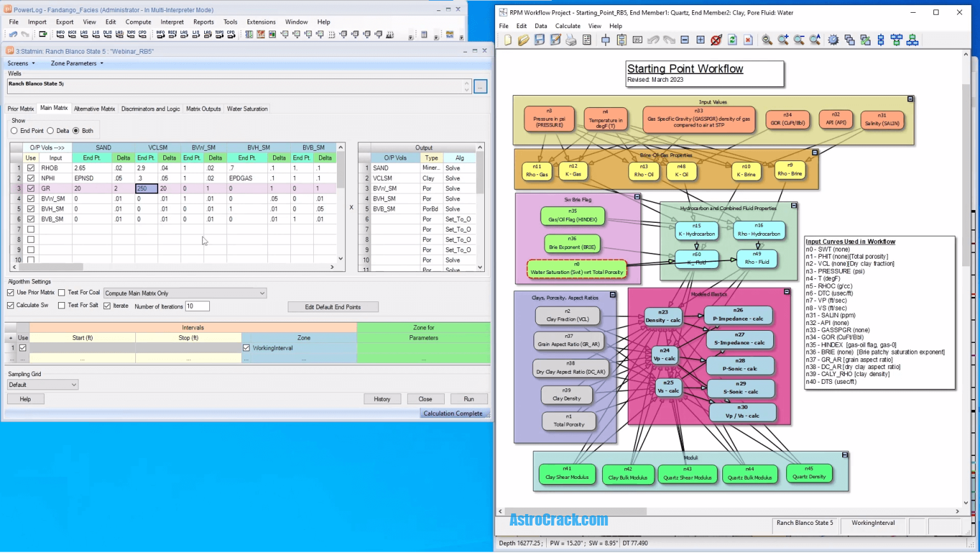Open the Default sampling grid dropdown

73,384
